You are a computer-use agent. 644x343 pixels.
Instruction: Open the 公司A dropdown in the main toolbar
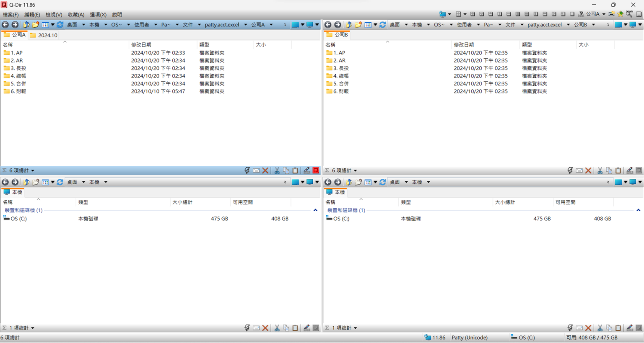(604, 14)
